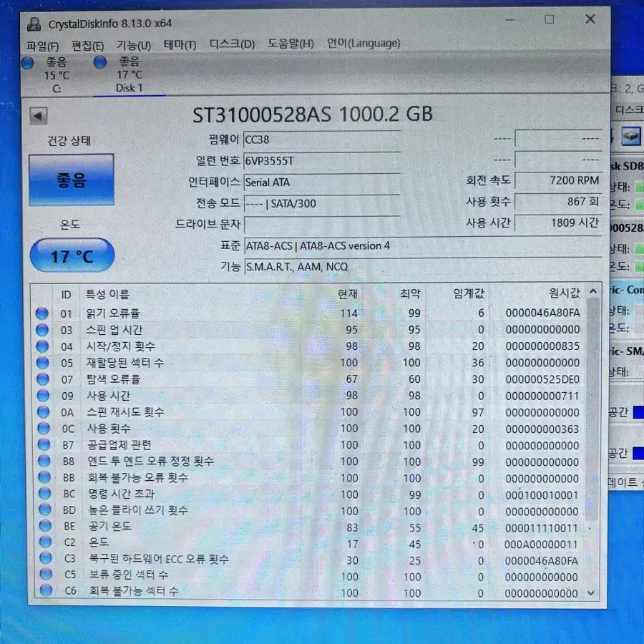644x644 pixels.
Task: Select the 회복 불가능 오류 횟수 attribute name
Action: pos(138,477)
